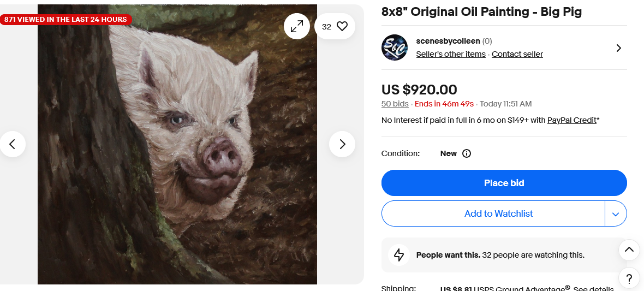Open the scenesbycolleen seller profile link

point(447,41)
